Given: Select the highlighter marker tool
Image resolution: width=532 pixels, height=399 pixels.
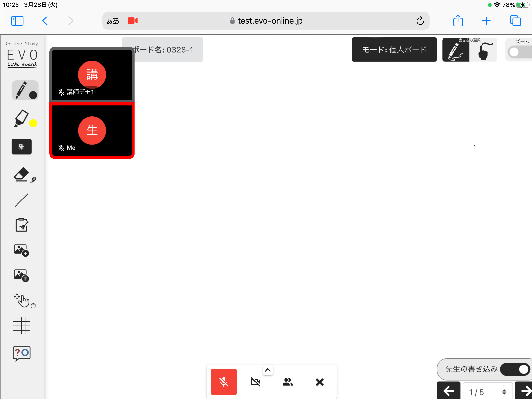Looking at the screenshot, I should pos(21,118).
